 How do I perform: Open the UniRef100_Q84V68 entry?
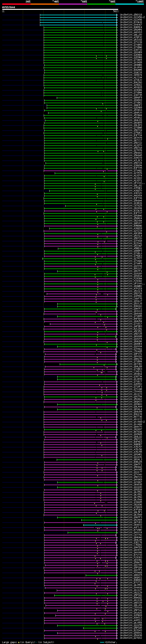[x=131, y=314]
